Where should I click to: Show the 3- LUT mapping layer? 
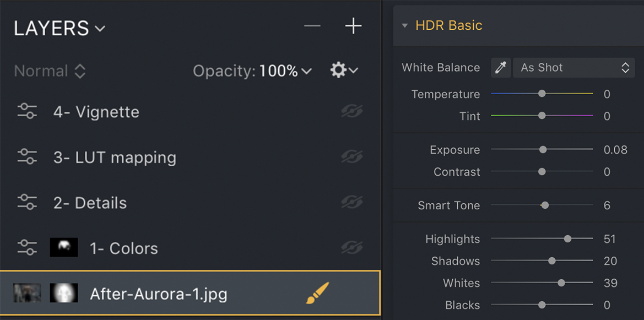(351, 157)
